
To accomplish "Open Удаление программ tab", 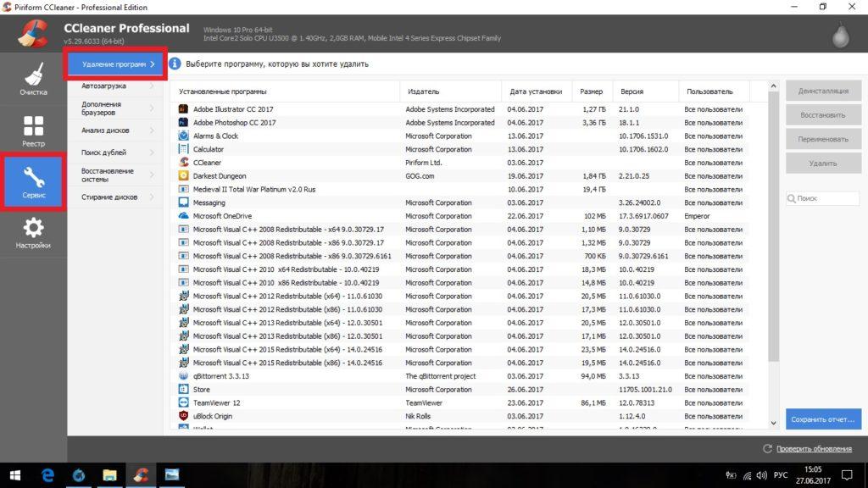I will click(x=117, y=64).
